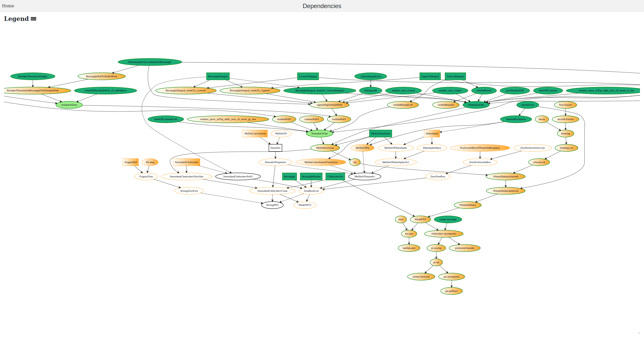Click the RectanglePullToNhdOfPole node
The width and height of the screenshot is (644, 347).
[101, 76]
